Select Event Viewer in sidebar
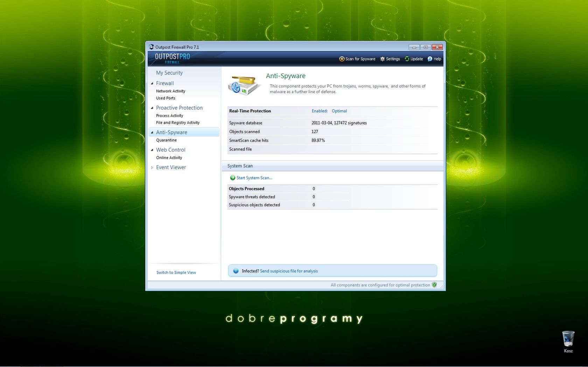Image resolution: width=588 pixels, height=367 pixels. coord(171,167)
